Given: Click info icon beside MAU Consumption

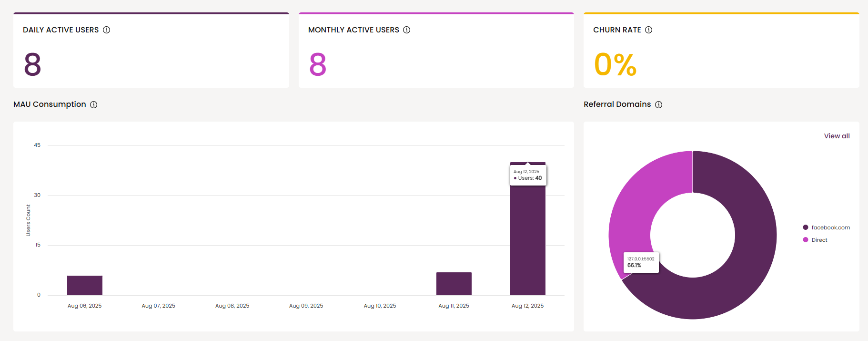Looking at the screenshot, I should pyautogui.click(x=94, y=105).
